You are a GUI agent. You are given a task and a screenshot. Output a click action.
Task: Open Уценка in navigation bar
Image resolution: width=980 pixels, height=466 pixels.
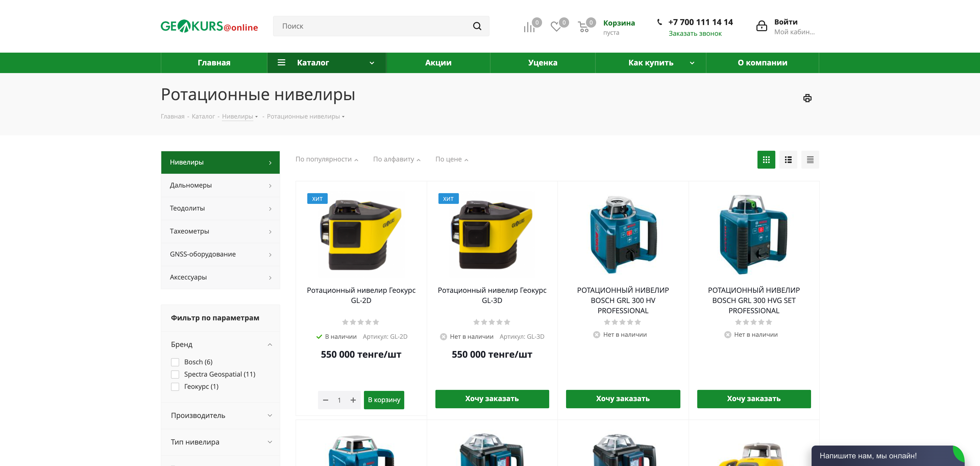[543, 63]
